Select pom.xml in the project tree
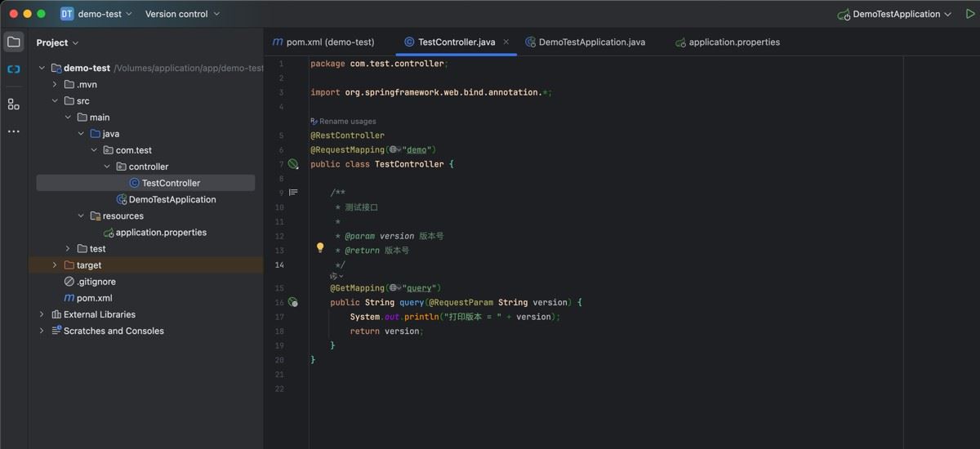 tap(94, 298)
